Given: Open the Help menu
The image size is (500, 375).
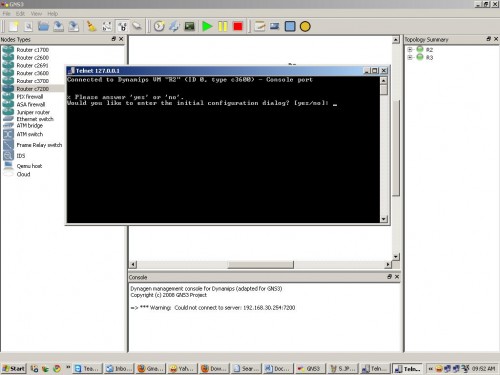Looking at the screenshot, I should (x=53, y=14).
